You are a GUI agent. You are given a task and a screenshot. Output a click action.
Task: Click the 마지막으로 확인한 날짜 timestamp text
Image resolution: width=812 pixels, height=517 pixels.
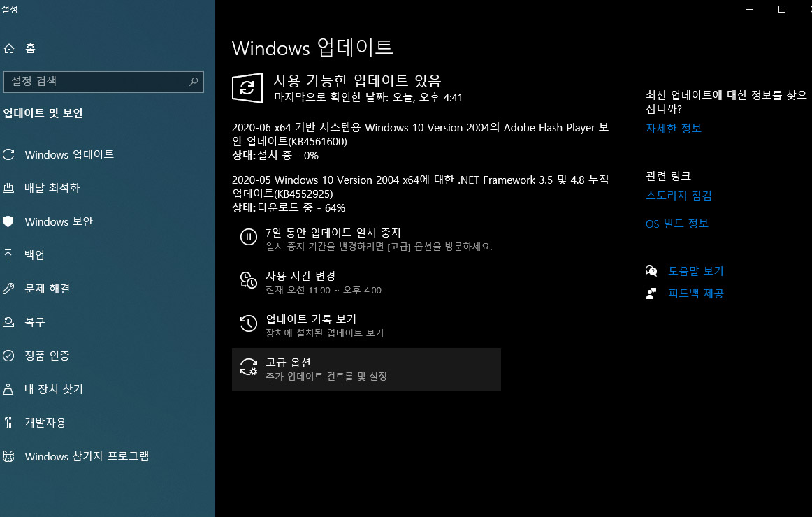tap(368, 97)
